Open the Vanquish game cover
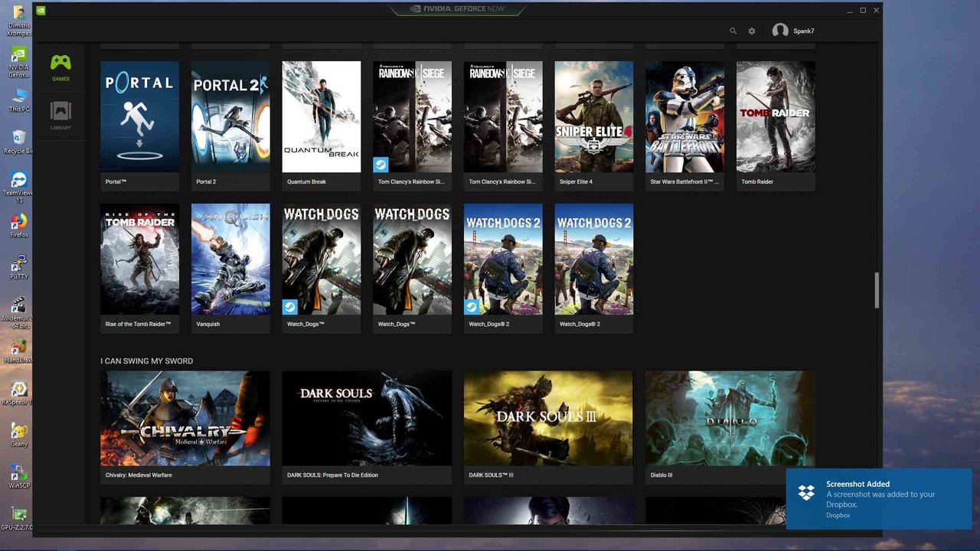 230,259
